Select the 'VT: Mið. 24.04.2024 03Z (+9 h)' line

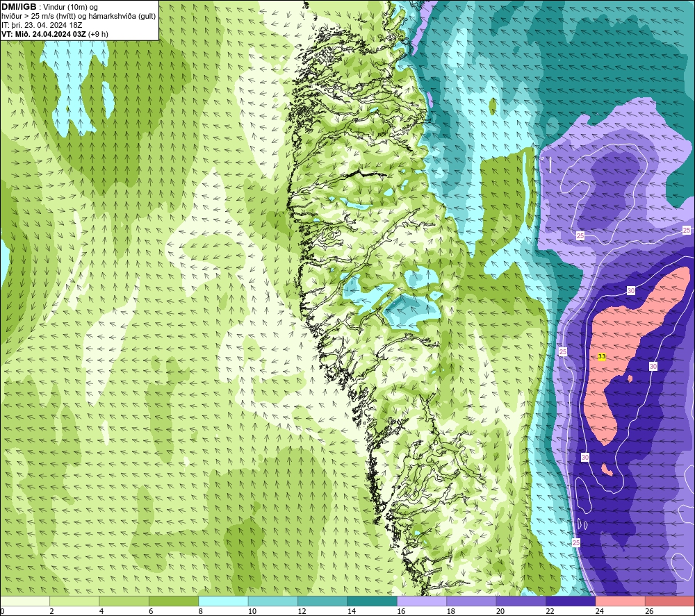coord(54,34)
